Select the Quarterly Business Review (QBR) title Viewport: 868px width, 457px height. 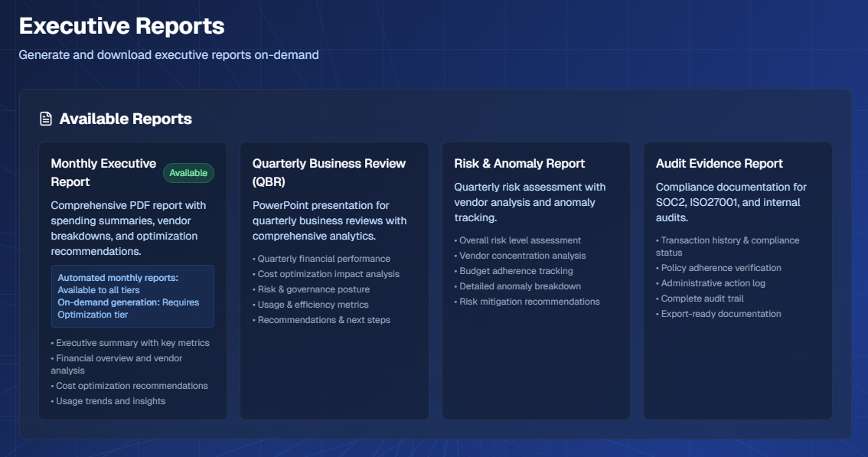coord(329,172)
